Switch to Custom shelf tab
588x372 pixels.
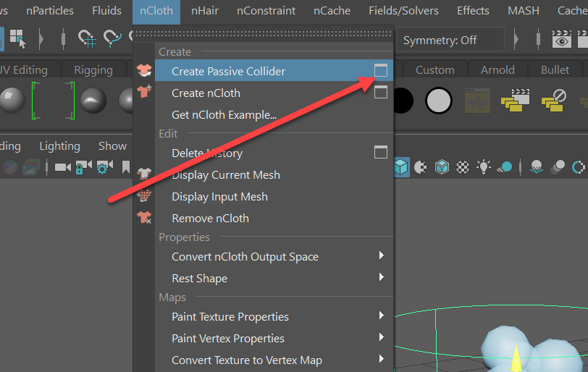pos(435,69)
